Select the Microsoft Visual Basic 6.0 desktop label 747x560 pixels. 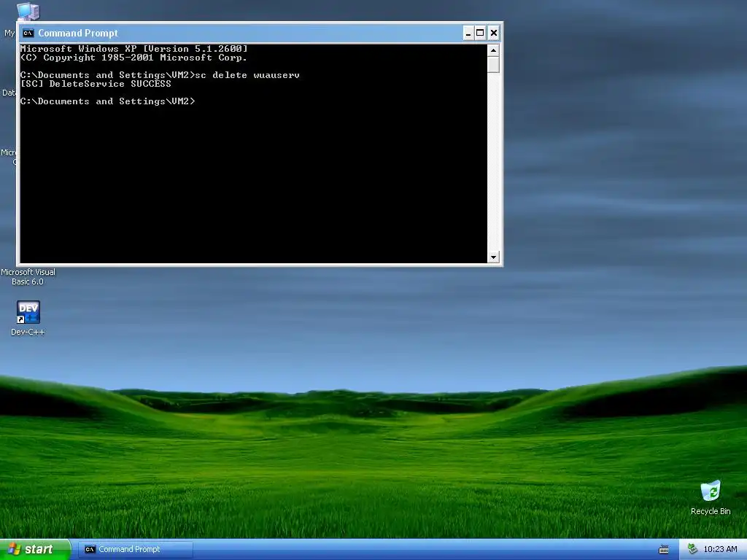28,276
